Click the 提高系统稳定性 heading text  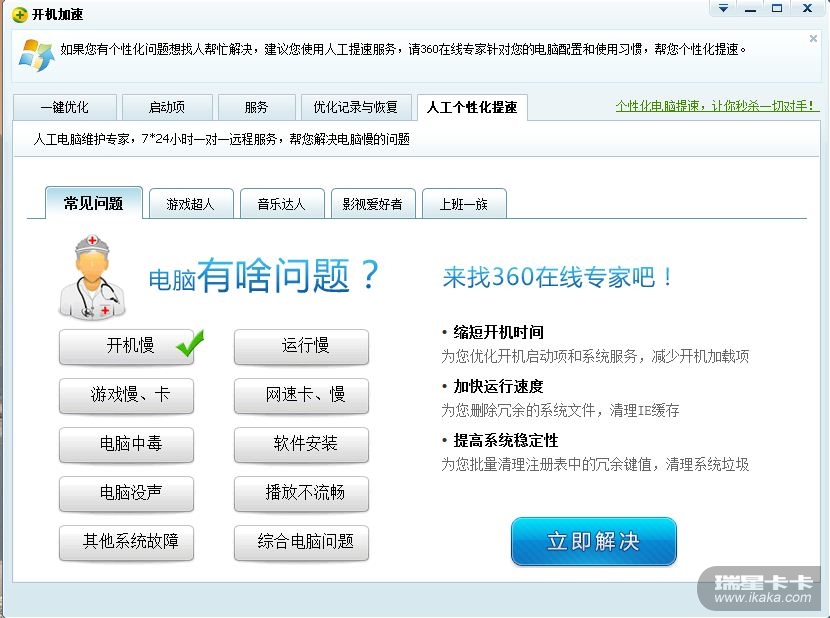click(506, 441)
